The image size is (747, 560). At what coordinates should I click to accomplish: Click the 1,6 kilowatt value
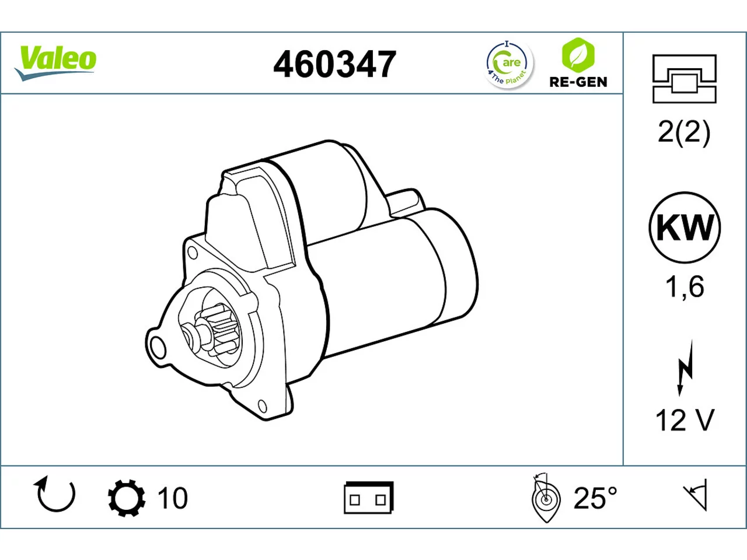tap(685, 286)
